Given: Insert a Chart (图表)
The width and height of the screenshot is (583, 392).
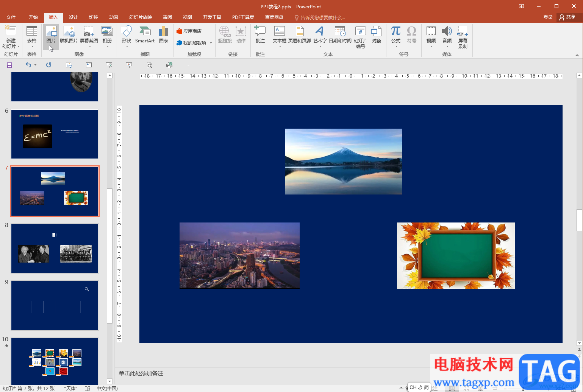Looking at the screenshot, I should click(164, 35).
